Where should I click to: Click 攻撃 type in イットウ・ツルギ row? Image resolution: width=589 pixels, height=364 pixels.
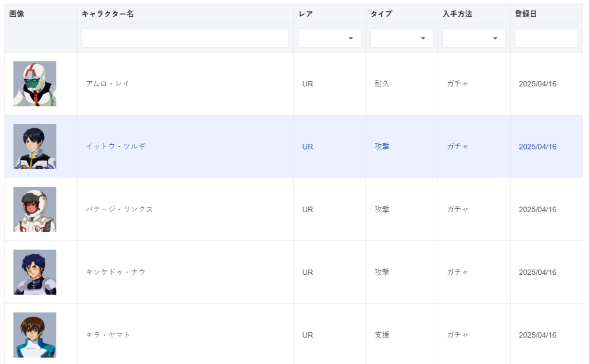(382, 146)
